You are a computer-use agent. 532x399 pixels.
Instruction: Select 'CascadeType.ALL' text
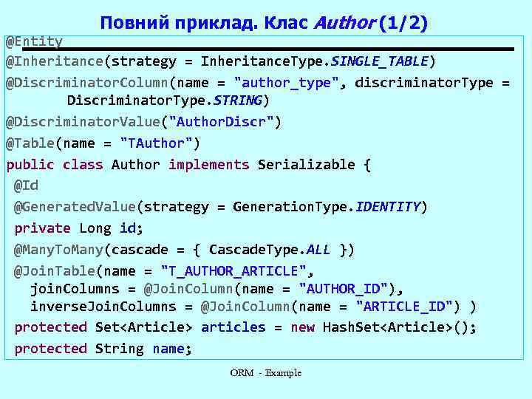coord(270,250)
